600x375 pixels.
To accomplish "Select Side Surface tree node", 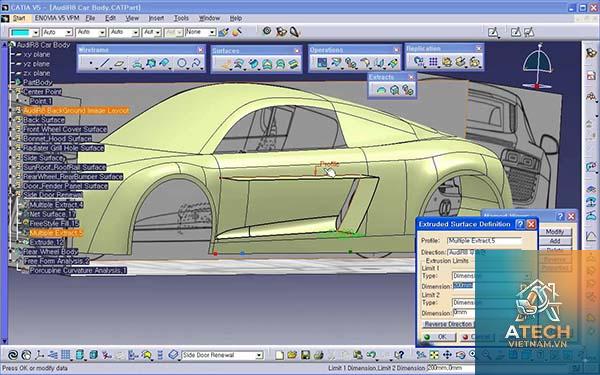I will click(x=44, y=158).
